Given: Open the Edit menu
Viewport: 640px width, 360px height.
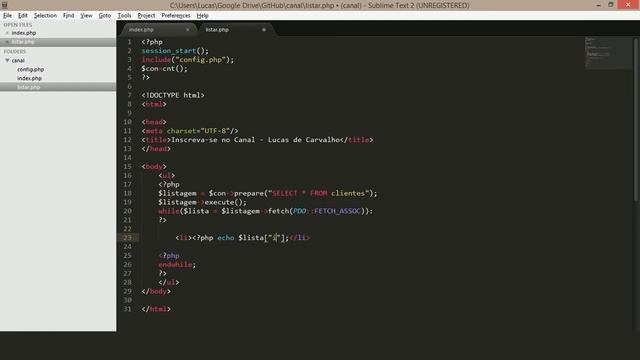Looking at the screenshot, I should [x=22, y=16].
